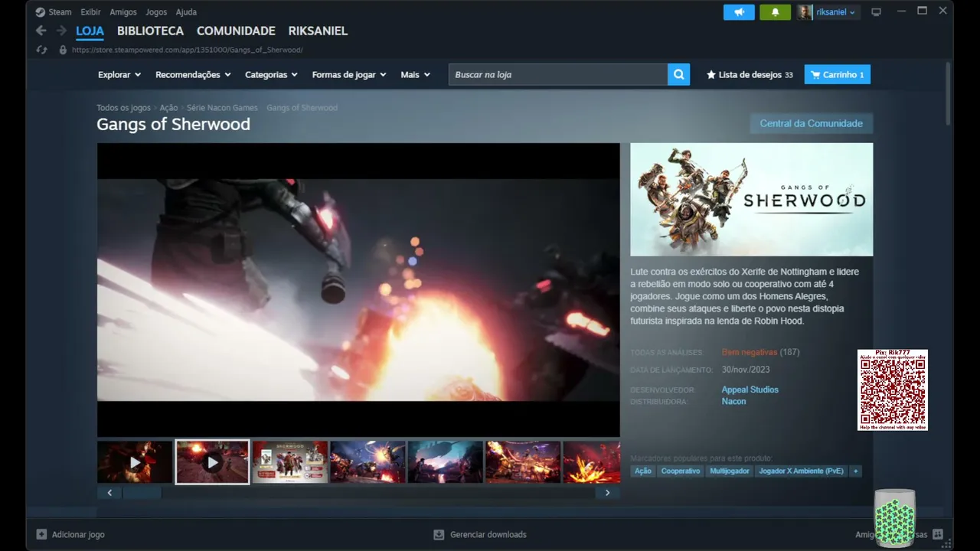Reload the store page

coord(42,50)
